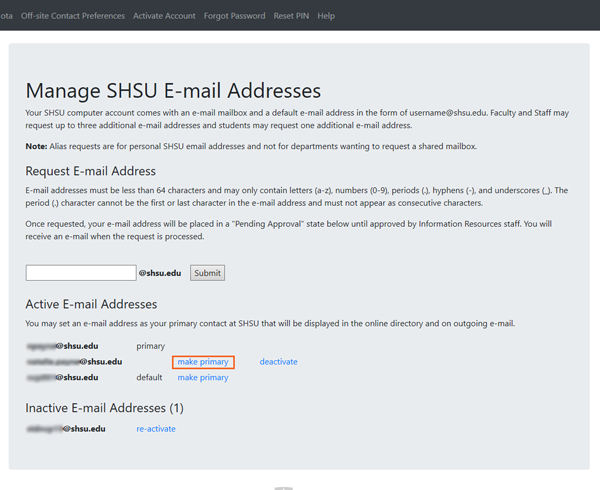Re-activate the inactive e-mail address
Viewport: 600px width, 490px height.
pyautogui.click(x=156, y=429)
